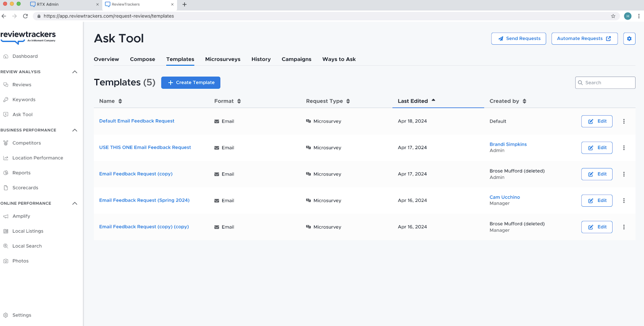Edit the Email Feedback Request (Spring 2024) template
Image resolution: width=644 pixels, height=326 pixels.
(x=597, y=201)
